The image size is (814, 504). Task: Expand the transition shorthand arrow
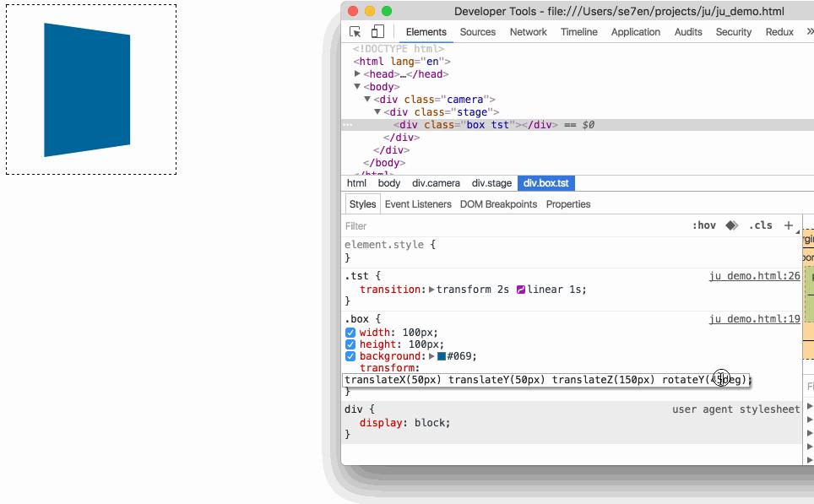coord(430,289)
